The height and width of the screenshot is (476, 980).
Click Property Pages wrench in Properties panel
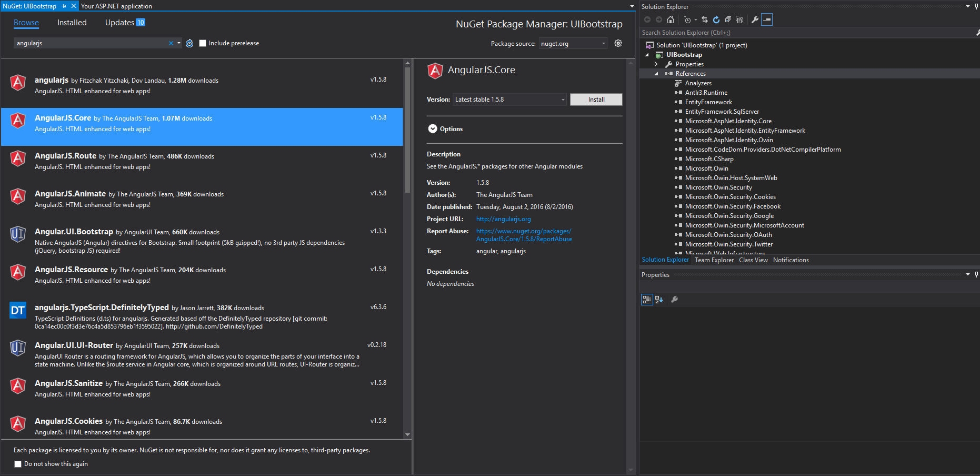pyautogui.click(x=674, y=300)
